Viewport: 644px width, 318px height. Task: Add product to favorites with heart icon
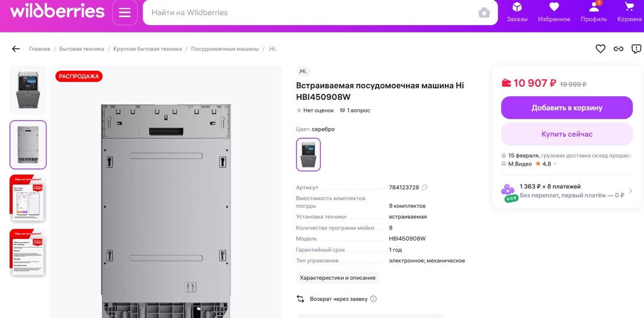pos(600,49)
